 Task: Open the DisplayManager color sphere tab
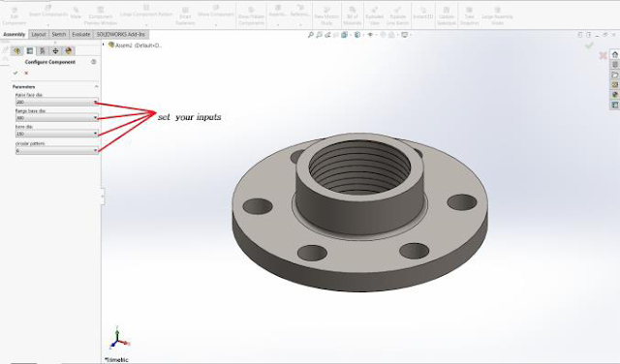pos(69,51)
